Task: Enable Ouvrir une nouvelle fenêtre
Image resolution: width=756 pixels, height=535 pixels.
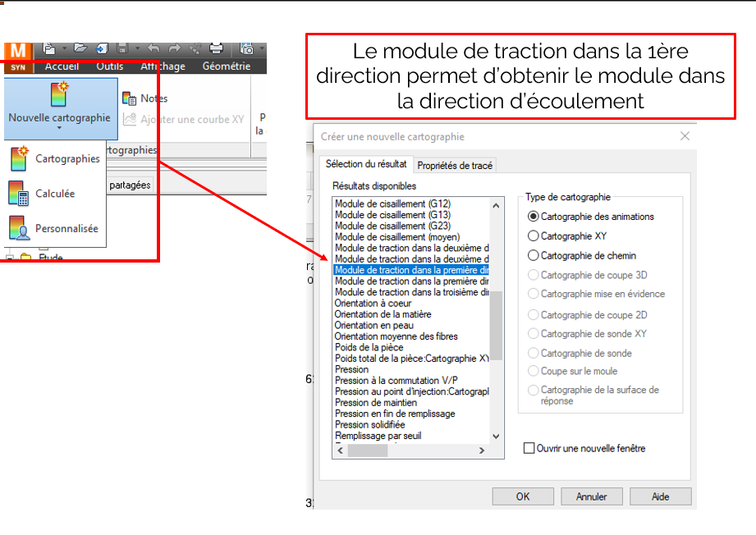Action: click(x=529, y=448)
